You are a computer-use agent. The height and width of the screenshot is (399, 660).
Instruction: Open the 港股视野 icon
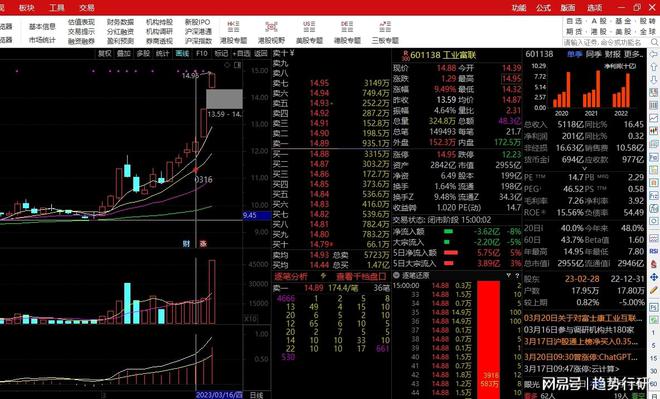tap(271, 27)
